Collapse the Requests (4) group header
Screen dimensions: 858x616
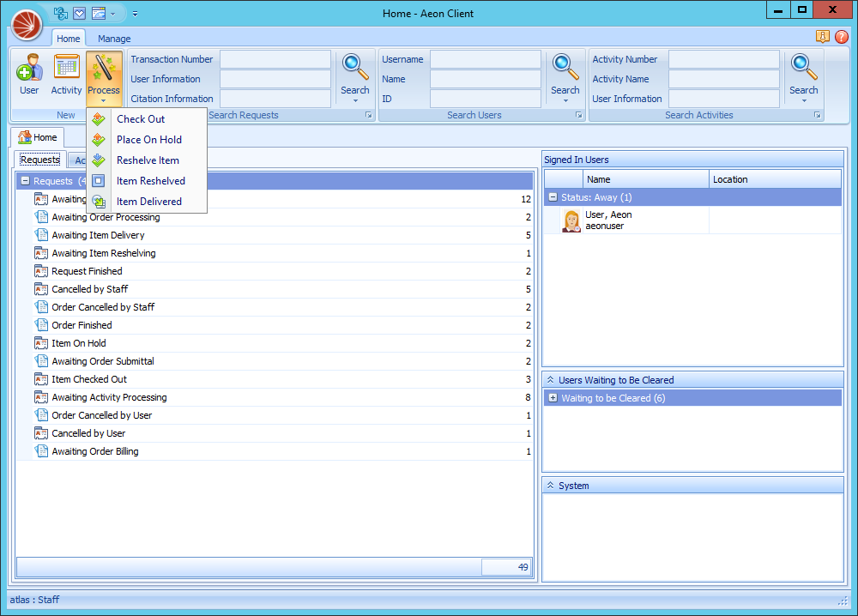click(x=25, y=181)
